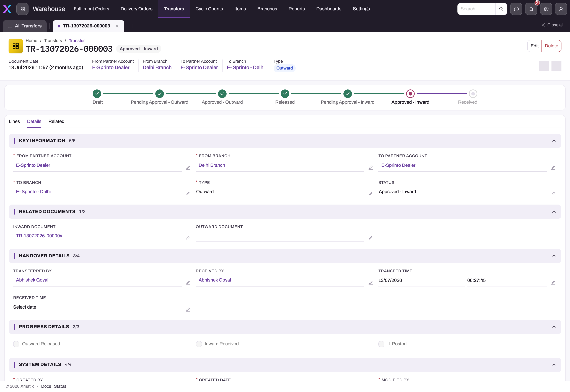
Task: Click Home in the breadcrumb
Action: [x=31, y=40]
